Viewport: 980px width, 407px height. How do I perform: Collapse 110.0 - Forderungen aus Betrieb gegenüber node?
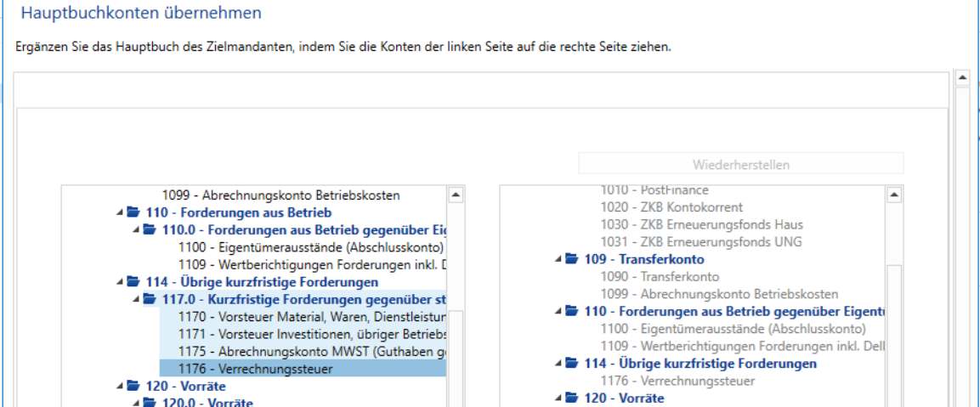[x=136, y=229]
